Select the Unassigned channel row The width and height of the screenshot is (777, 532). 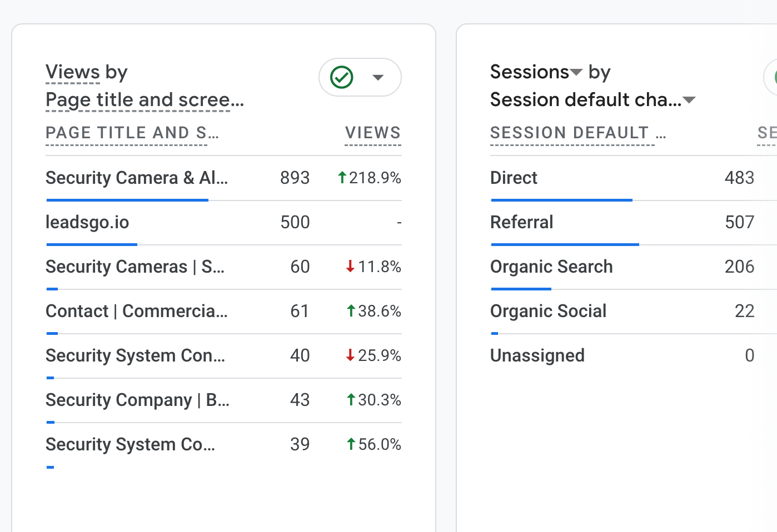point(537,355)
